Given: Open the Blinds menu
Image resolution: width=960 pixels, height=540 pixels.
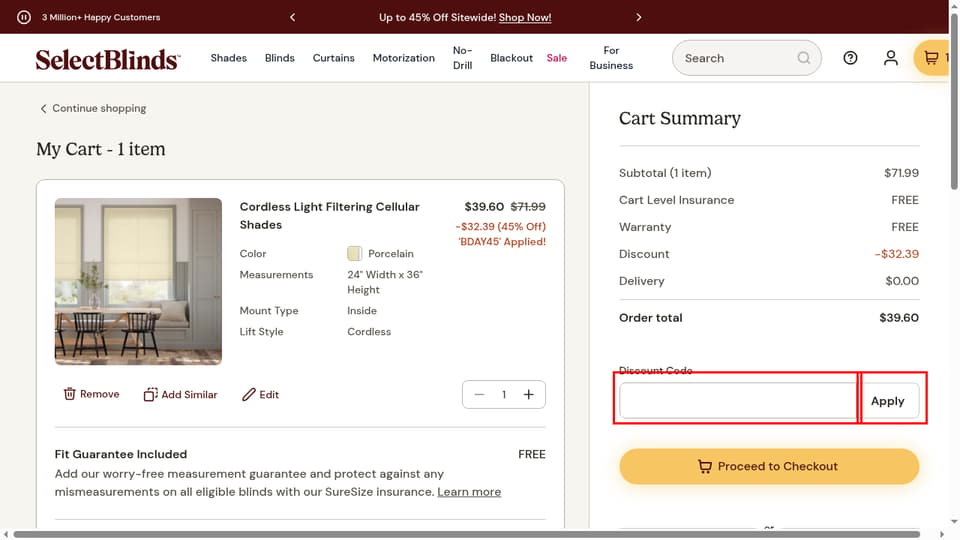Looking at the screenshot, I should [280, 58].
